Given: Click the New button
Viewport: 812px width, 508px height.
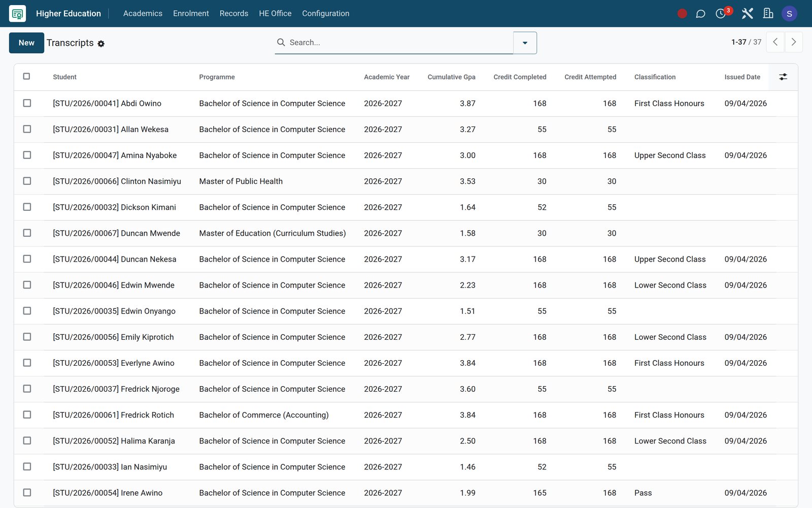Looking at the screenshot, I should pos(26,43).
